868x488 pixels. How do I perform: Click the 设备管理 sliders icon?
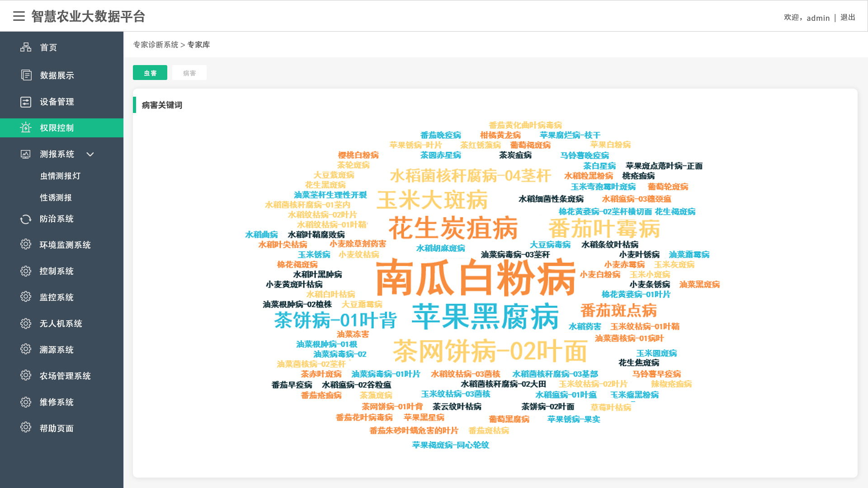[x=26, y=102]
